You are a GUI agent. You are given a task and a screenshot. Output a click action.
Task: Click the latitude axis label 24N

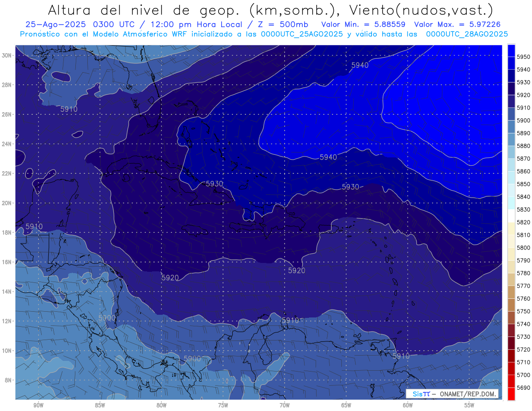[x=7, y=144]
